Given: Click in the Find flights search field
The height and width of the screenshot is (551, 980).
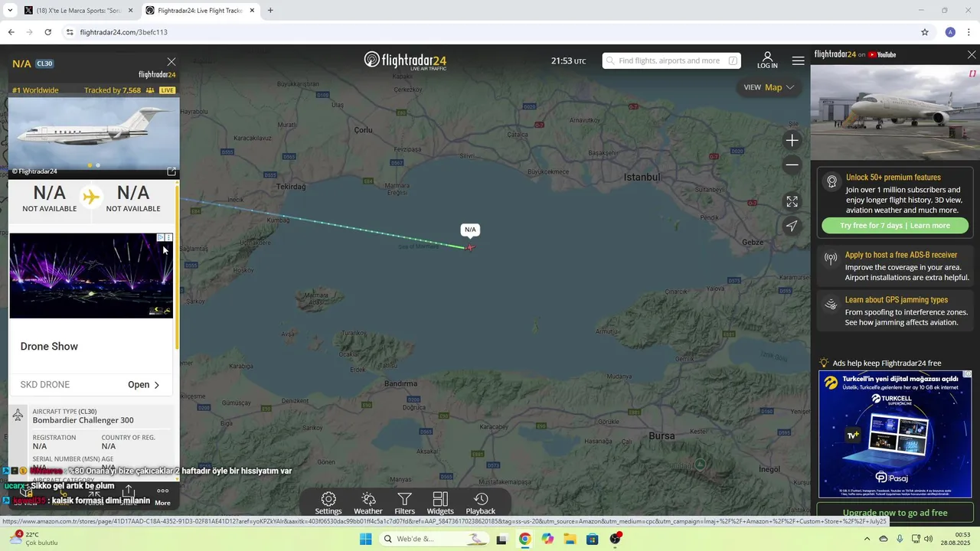Looking at the screenshot, I should coord(671,60).
